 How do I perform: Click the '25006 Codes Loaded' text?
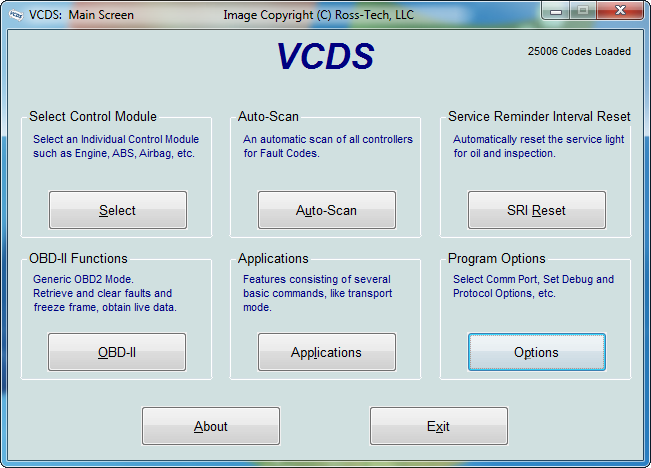coord(579,51)
